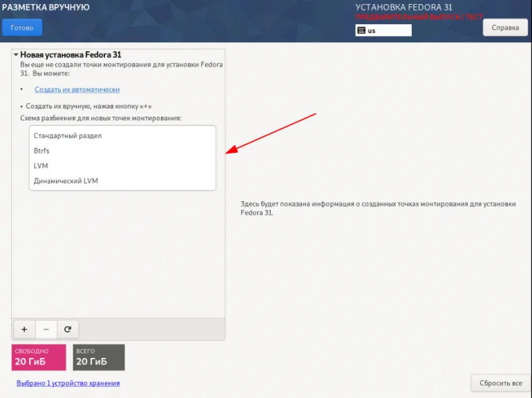Pick Динамический LVM scheme option
532x398 pixels.
122,181
